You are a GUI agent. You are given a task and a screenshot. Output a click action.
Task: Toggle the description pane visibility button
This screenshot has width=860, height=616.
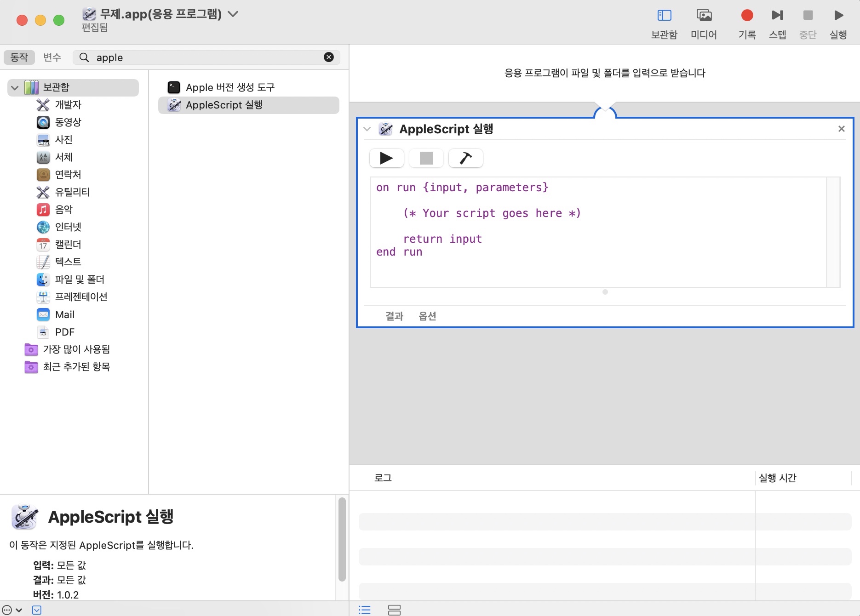point(37,610)
